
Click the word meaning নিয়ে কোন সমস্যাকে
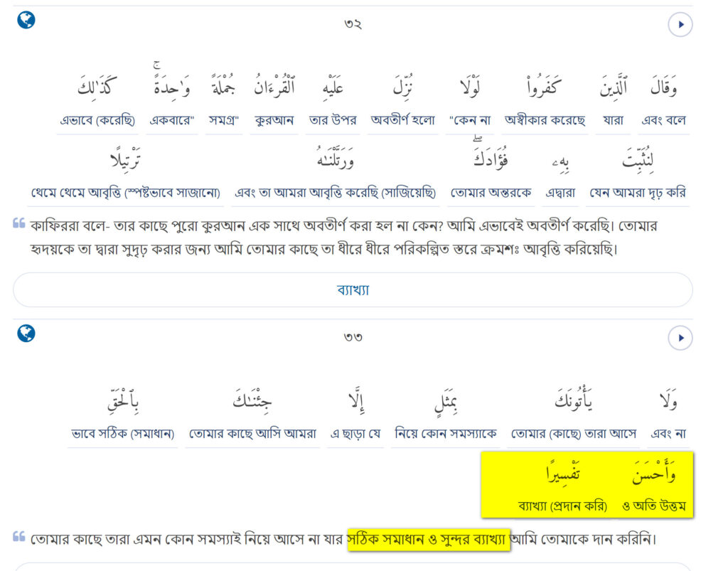(445, 433)
